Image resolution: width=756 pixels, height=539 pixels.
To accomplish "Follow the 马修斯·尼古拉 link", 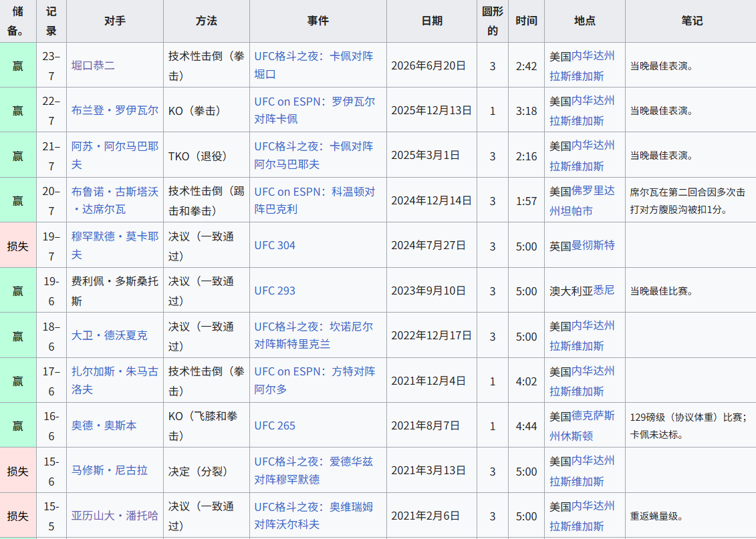I will (110, 470).
